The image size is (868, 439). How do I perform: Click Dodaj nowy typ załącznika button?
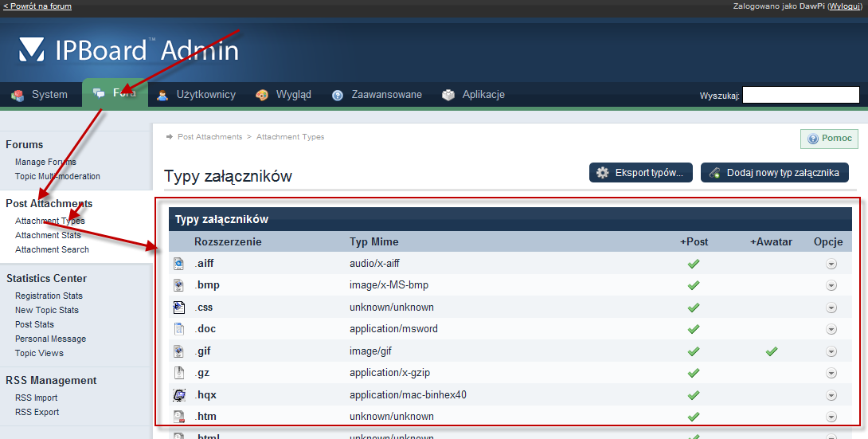774,172
